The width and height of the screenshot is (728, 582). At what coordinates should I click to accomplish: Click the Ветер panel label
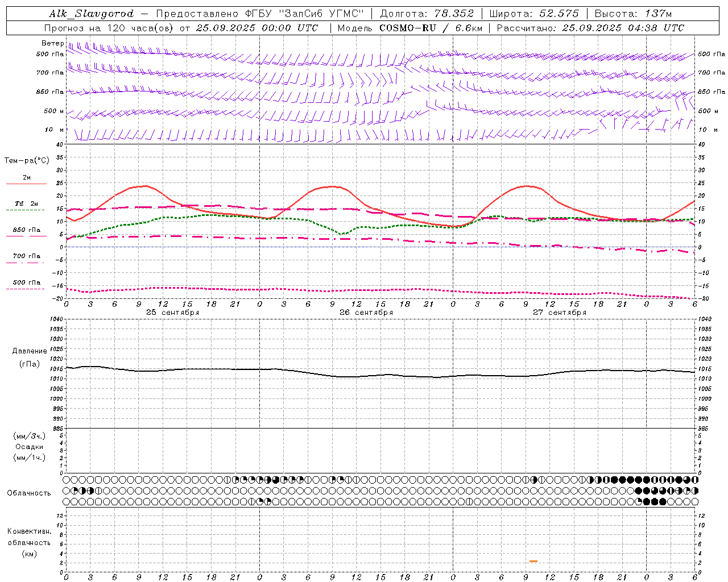point(52,43)
